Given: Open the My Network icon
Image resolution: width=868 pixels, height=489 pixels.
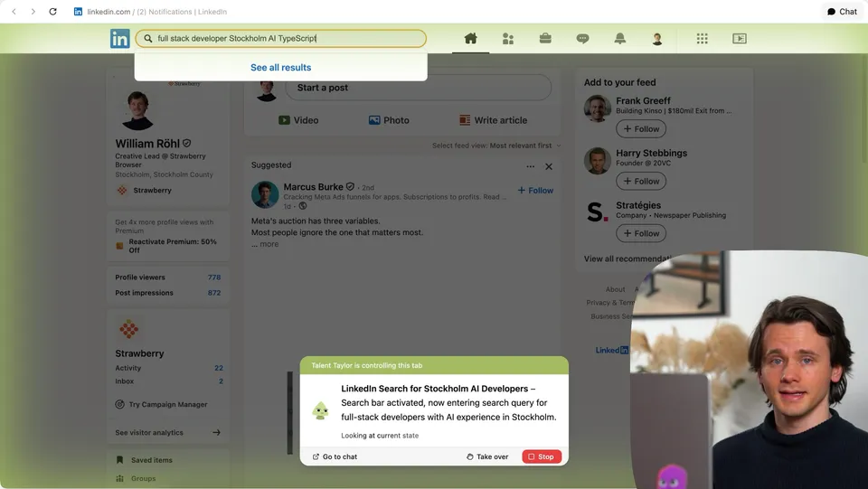Looking at the screenshot, I should point(508,39).
